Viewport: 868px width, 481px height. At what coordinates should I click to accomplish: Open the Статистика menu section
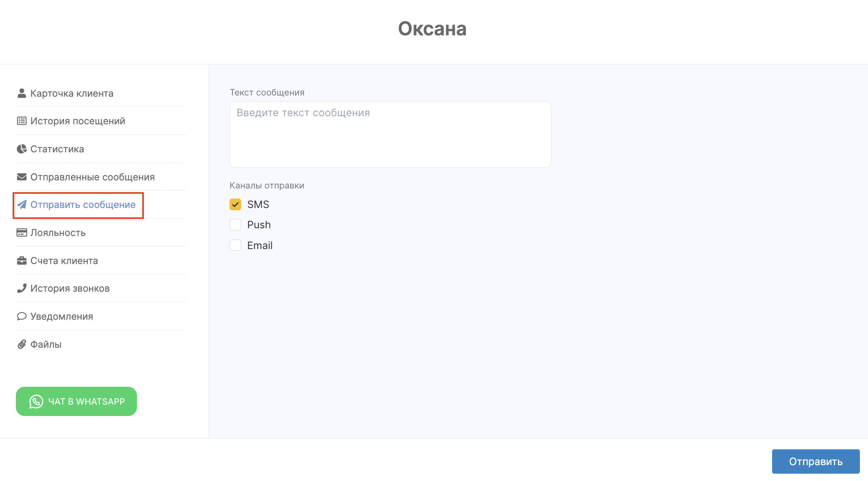pos(57,149)
